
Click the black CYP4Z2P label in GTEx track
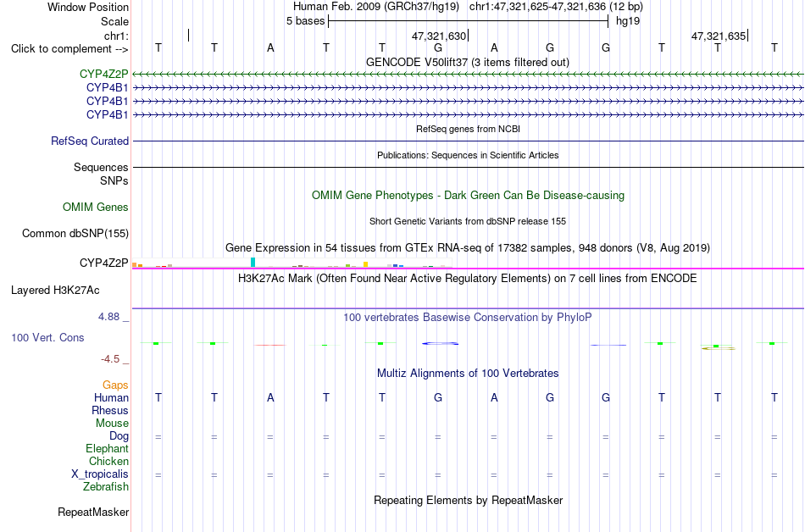coord(103,263)
